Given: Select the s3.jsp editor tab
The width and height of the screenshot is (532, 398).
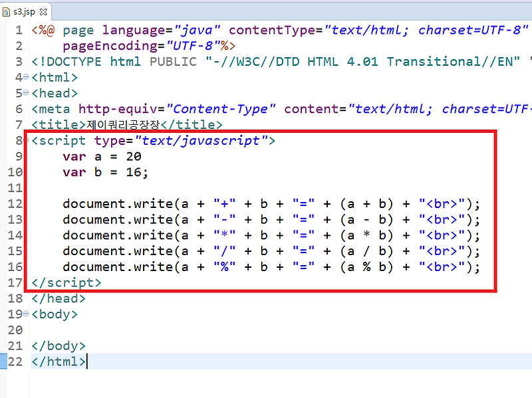Looking at the screenshot, I should click(x=25, y=12).
